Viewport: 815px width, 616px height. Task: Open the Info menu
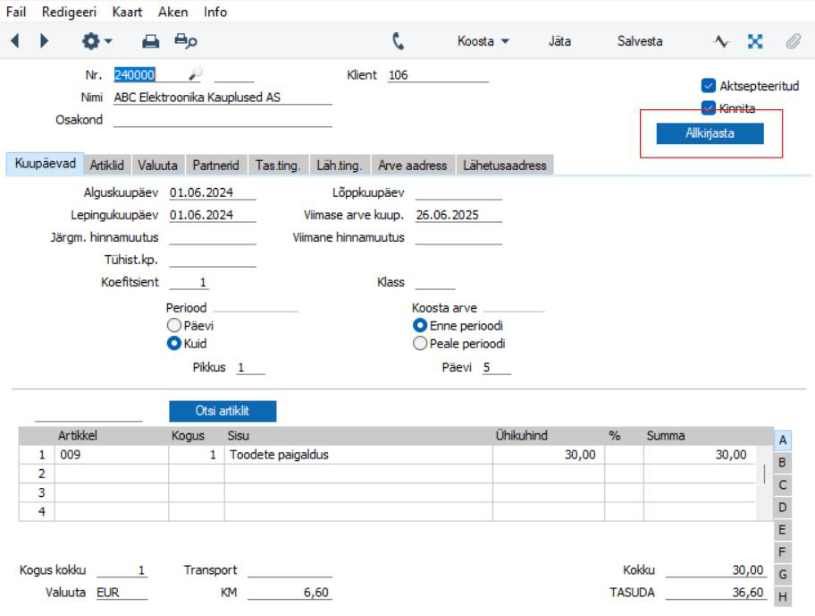[x=215, y=11]
